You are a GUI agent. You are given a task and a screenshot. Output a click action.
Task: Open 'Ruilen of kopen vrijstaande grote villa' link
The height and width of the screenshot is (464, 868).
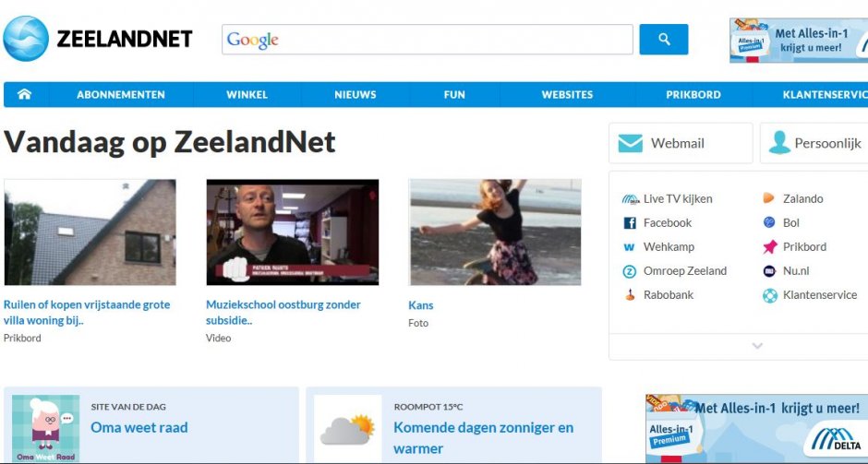point(87,313)
